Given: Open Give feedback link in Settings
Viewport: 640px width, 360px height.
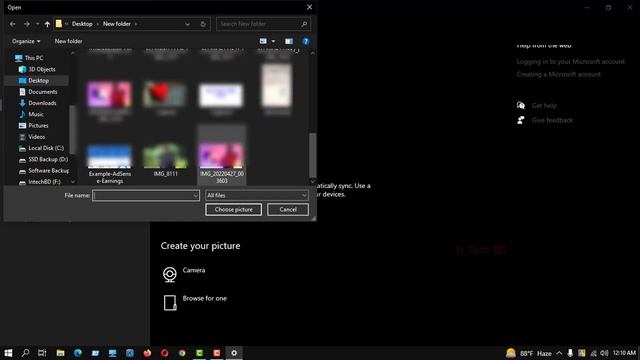Looking at the screenshot, I should (x=545, y=120).
